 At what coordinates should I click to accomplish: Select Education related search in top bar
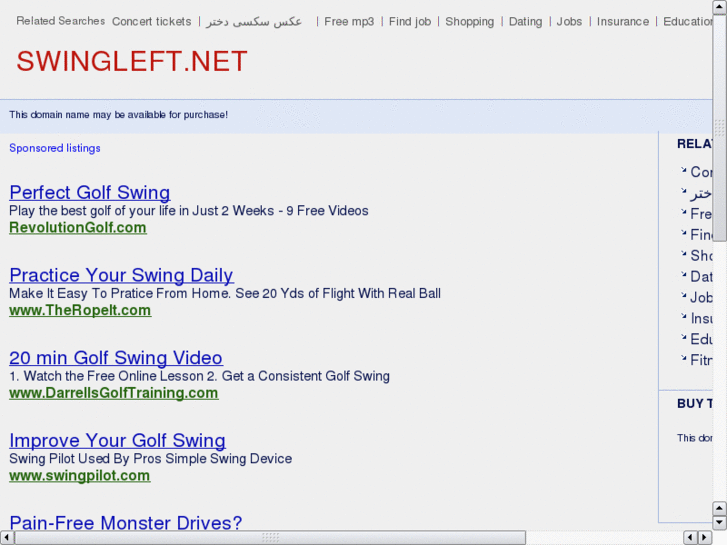click(688, 21)
